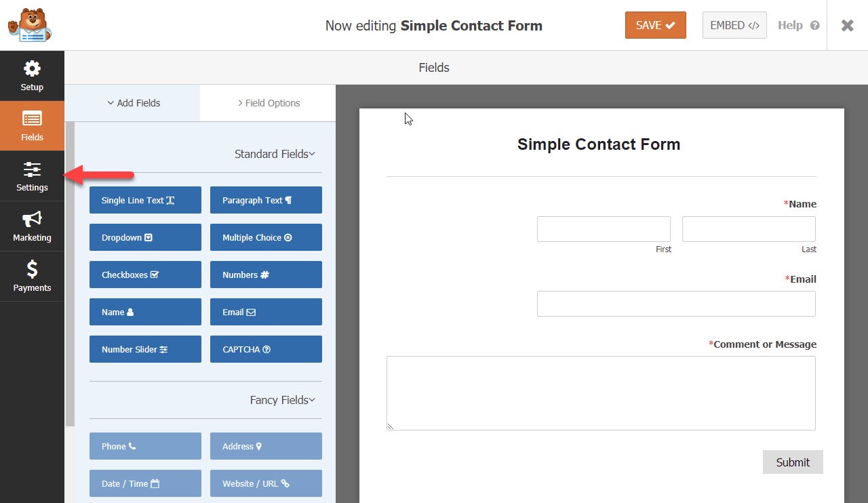Click the fields panel vertical scrollbar

70,271
